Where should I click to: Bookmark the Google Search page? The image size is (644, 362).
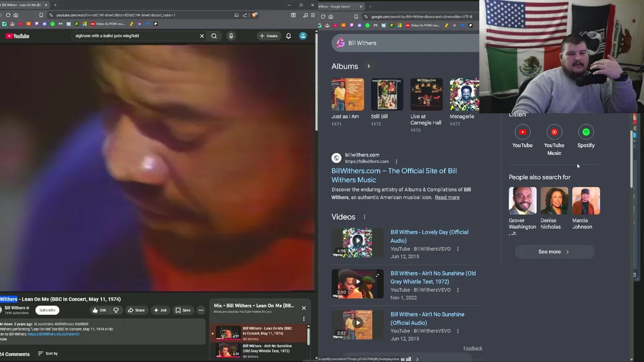[x=356, y=17]
